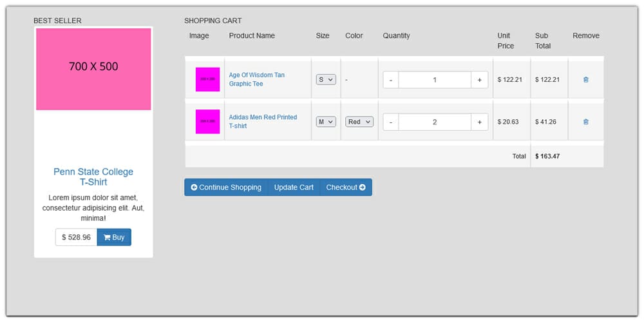Decrease quantity for Age Of Wisdom Tee

[391, 80]
